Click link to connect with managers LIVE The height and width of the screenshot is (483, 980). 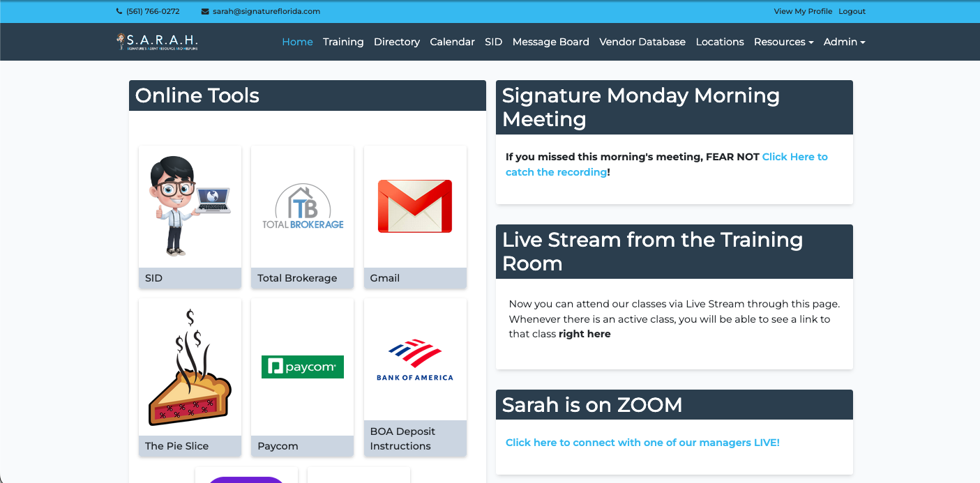point(642,443)
